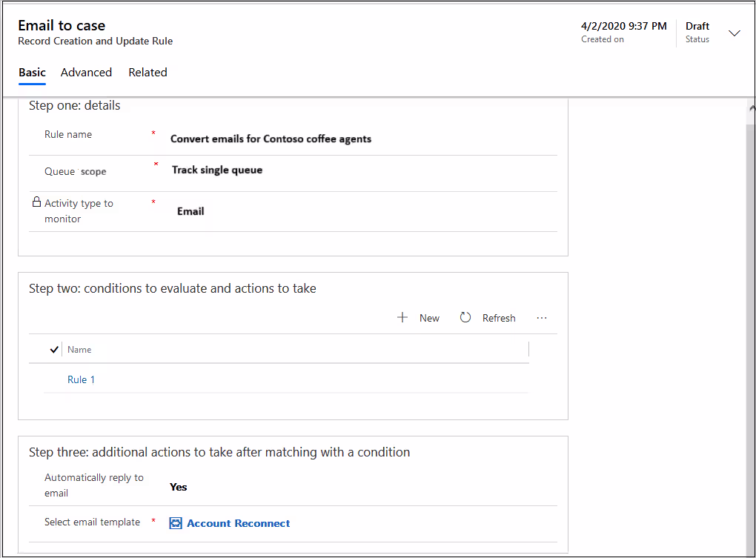Open the Account Reconnect template link
756x558 pixels.
(238, 523)
